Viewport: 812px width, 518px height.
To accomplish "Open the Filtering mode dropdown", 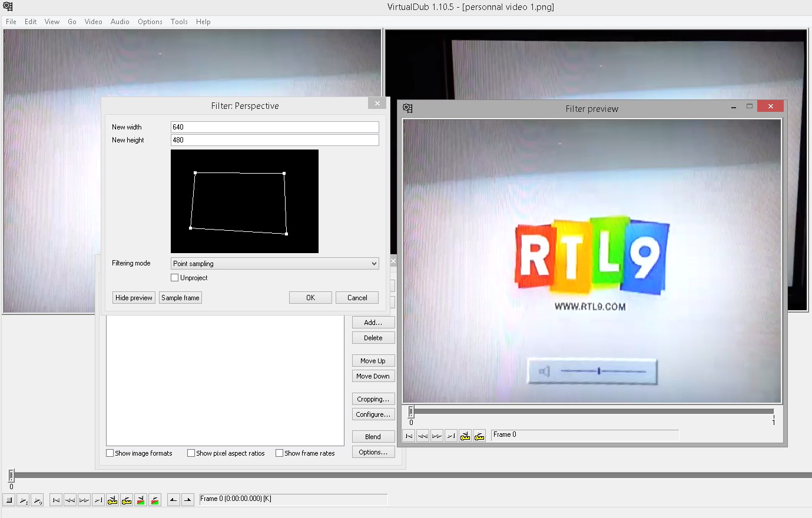I will (275, 264).
